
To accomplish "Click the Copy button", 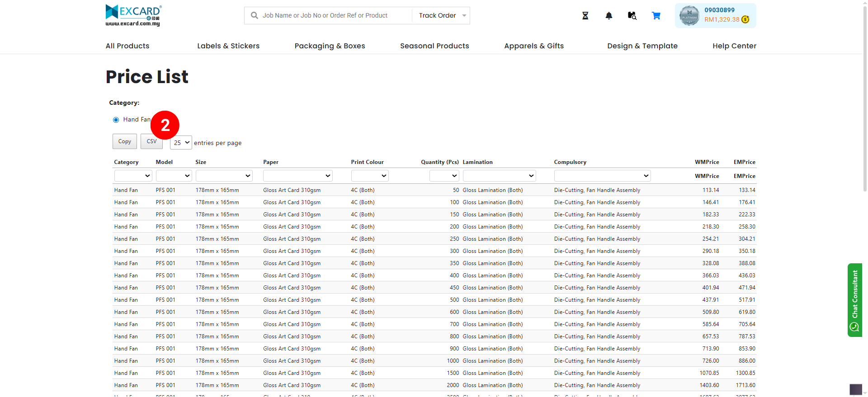I will tap(124, 141).
